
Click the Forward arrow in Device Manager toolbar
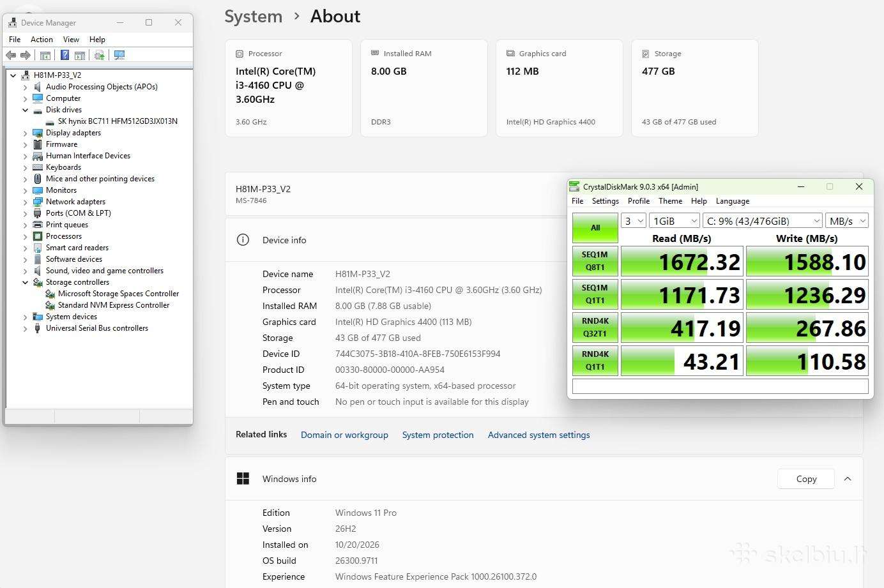(26, 56)
